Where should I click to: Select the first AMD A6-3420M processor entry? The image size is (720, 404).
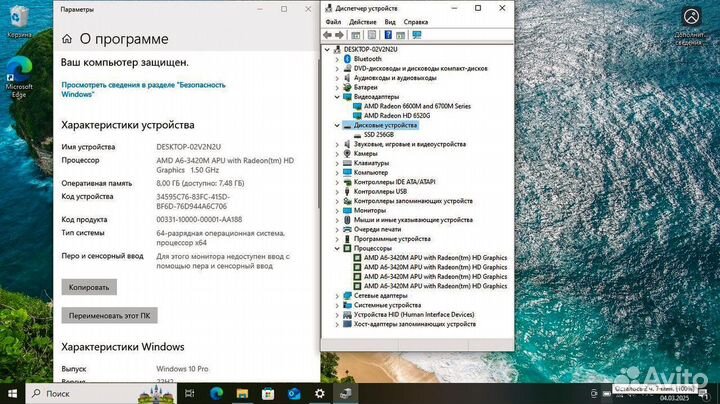[435, 258]
